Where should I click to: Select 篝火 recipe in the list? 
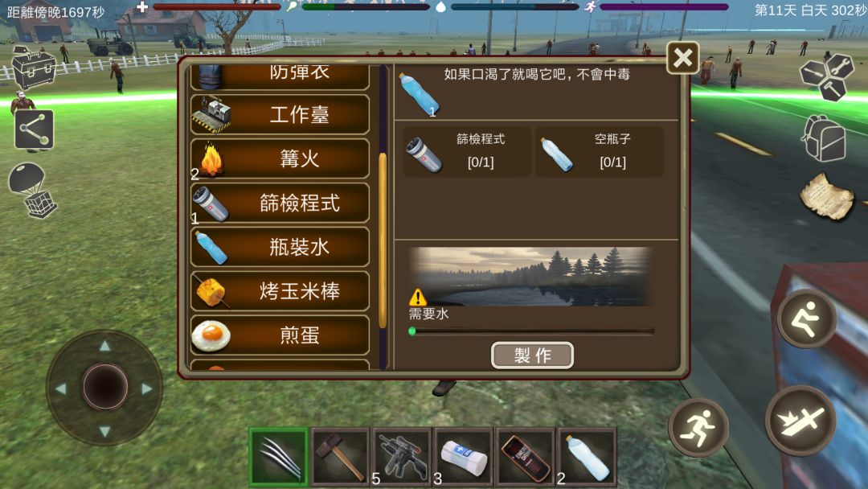point(280,159)
